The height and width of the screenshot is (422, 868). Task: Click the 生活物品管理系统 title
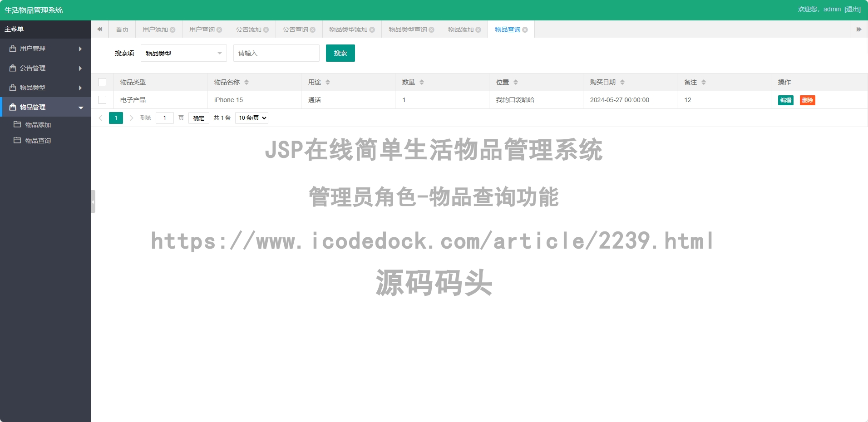point(34,10)
